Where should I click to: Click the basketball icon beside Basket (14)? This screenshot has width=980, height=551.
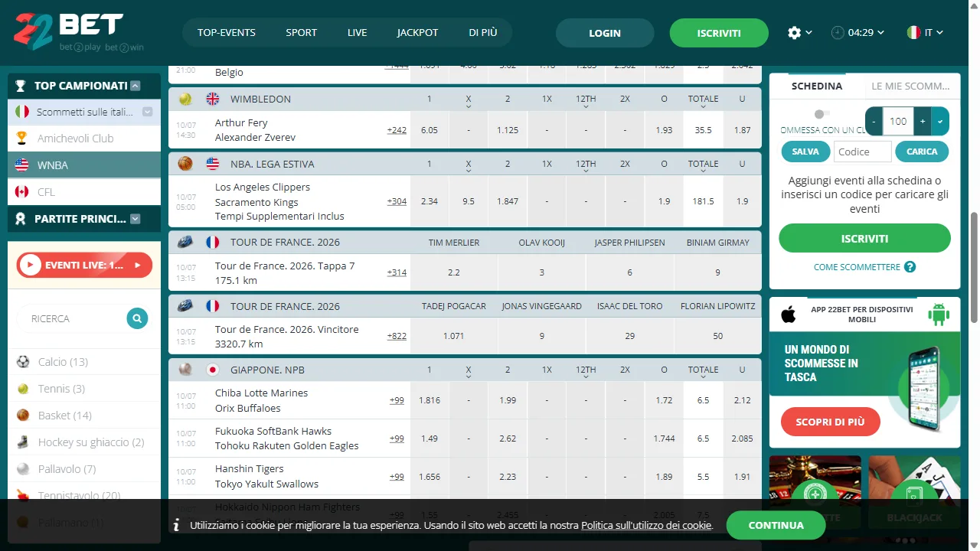[23, 416]
